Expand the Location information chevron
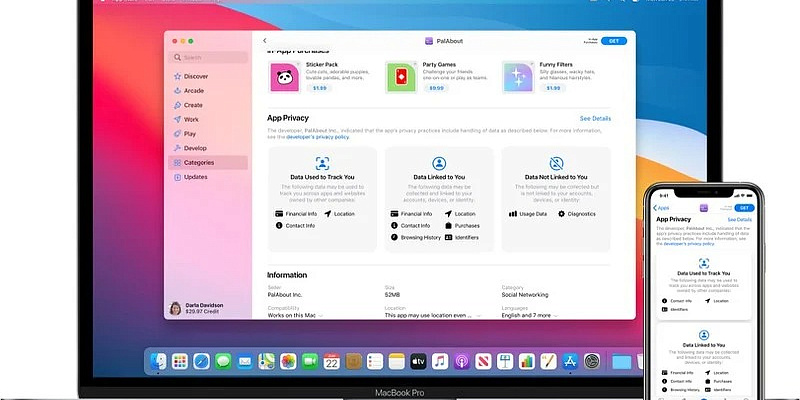Image resolution: width=800 pixels, height=400 pixels. 479,316
